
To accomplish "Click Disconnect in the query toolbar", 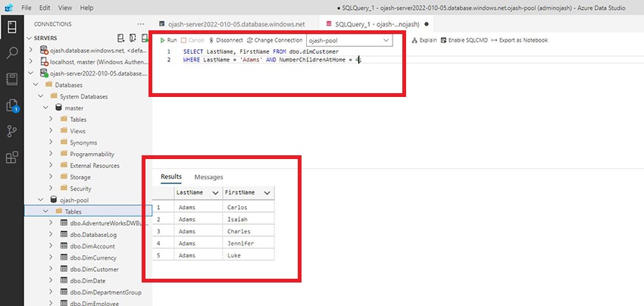I will point(226,40).
